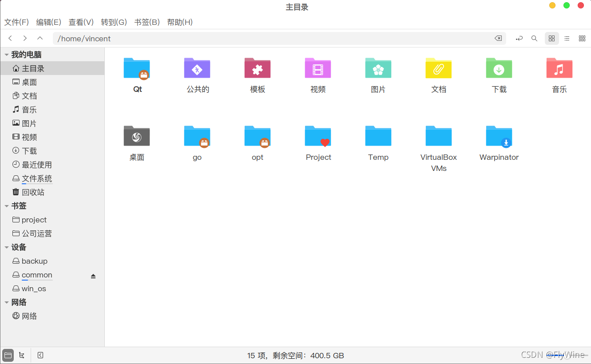Open the 书签(B) menu

(x=147, y=22)
